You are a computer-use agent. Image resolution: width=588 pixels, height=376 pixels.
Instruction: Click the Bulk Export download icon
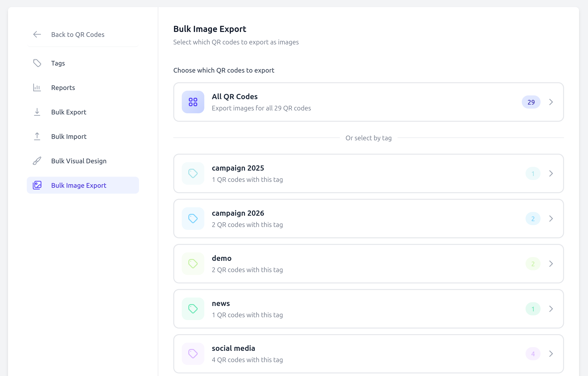point(37,112)
